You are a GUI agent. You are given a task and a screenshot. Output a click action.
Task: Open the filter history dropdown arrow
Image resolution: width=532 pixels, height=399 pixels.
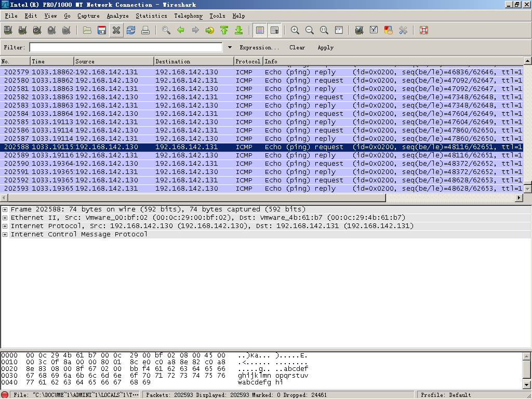pos(230,47)
